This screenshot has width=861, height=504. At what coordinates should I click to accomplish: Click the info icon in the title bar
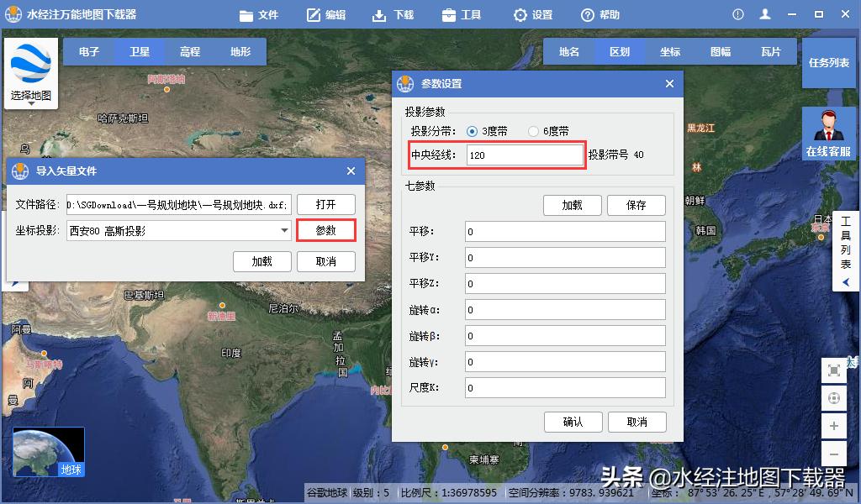[737, 13]
